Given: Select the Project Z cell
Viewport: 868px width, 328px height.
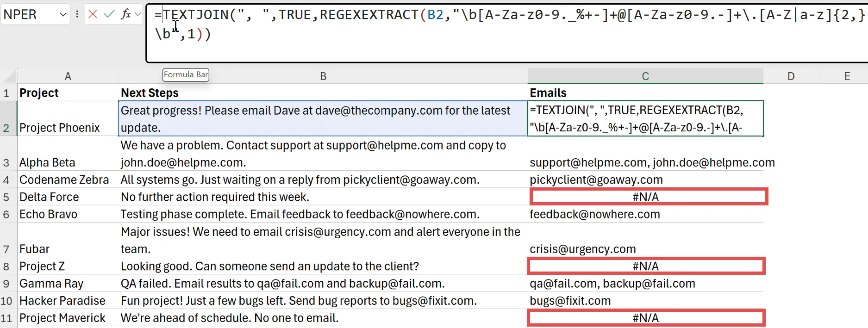Looking at the screenshot, I should pos(68,266).
